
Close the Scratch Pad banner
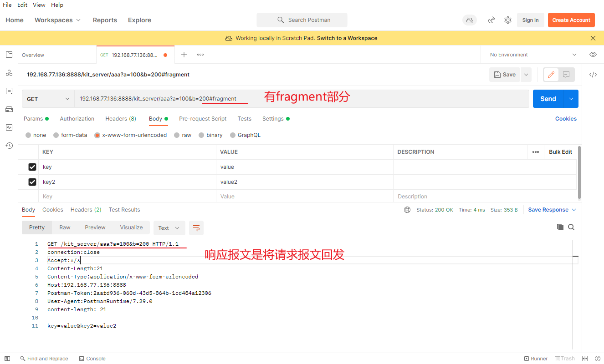click(593, 38)
